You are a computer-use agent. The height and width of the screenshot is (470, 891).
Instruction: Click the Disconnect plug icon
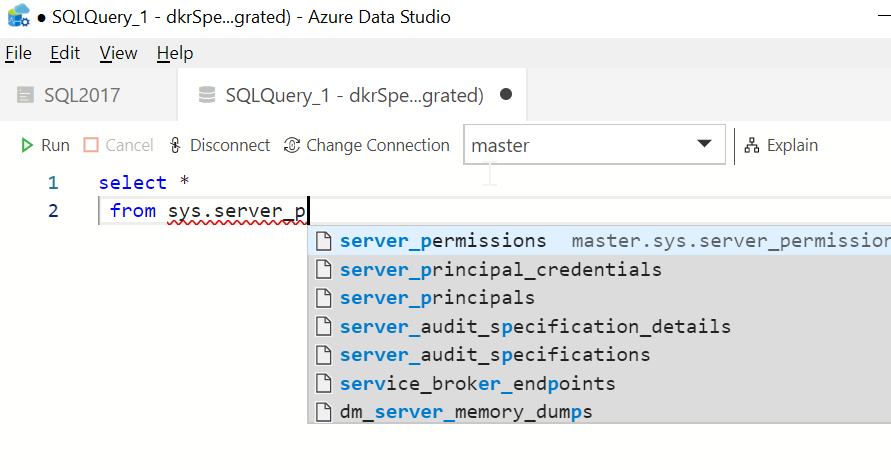[176, 145]
